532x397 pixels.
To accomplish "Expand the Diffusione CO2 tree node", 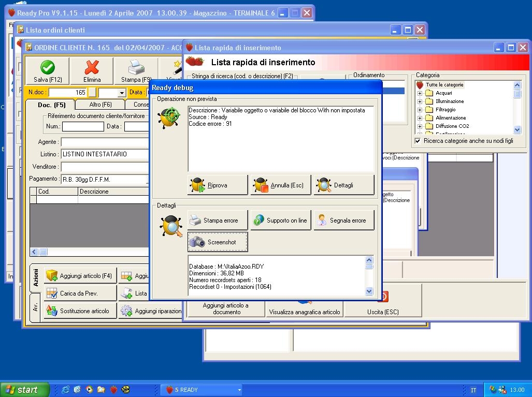I will pos(420,126).
